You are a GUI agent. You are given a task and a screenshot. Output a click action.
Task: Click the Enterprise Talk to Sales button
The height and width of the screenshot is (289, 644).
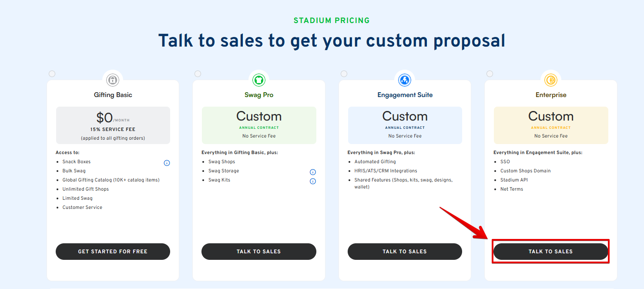(x=550, y=252)
